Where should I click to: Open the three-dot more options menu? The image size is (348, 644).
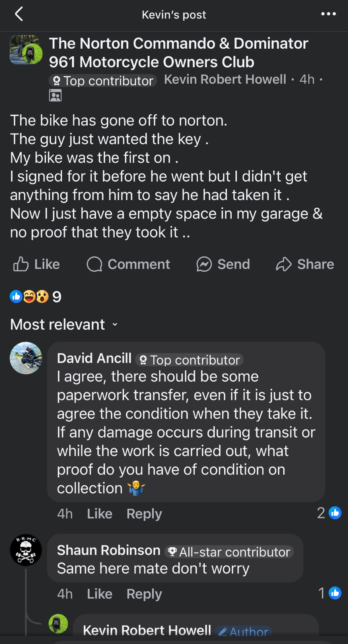click(x=328, y=14)
